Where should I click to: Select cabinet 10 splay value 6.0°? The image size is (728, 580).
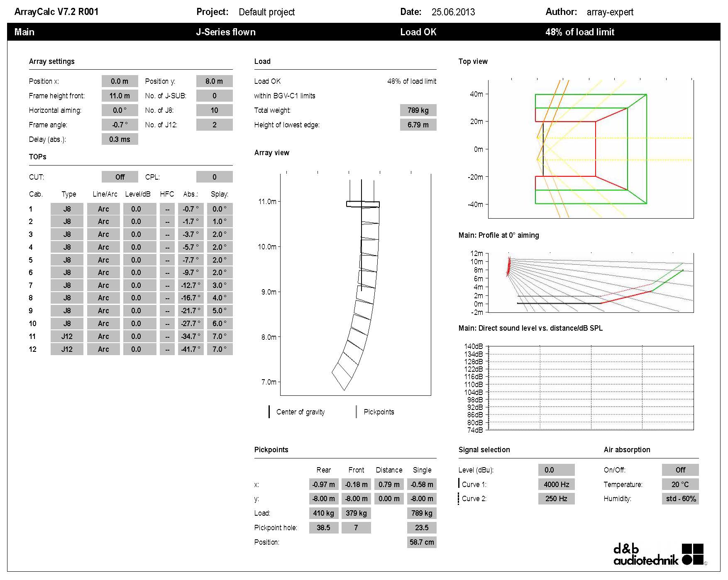pyautogui.click(x=220, y=324)
